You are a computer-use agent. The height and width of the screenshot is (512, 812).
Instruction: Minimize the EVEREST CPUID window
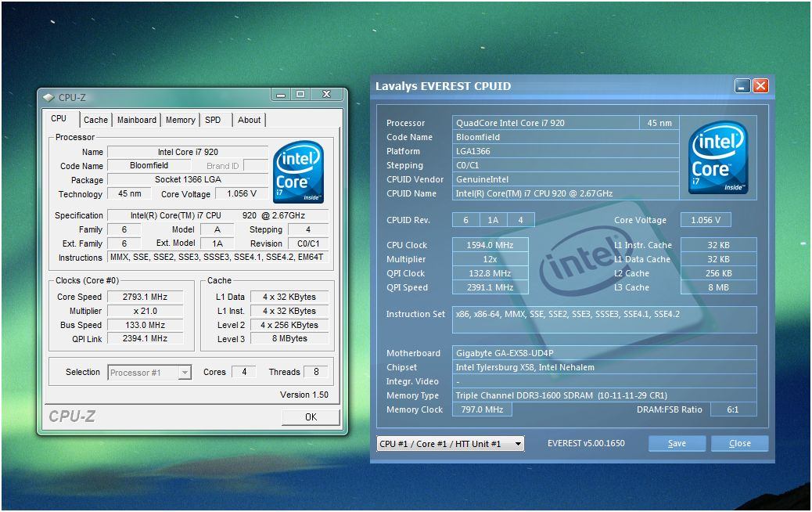742,86
